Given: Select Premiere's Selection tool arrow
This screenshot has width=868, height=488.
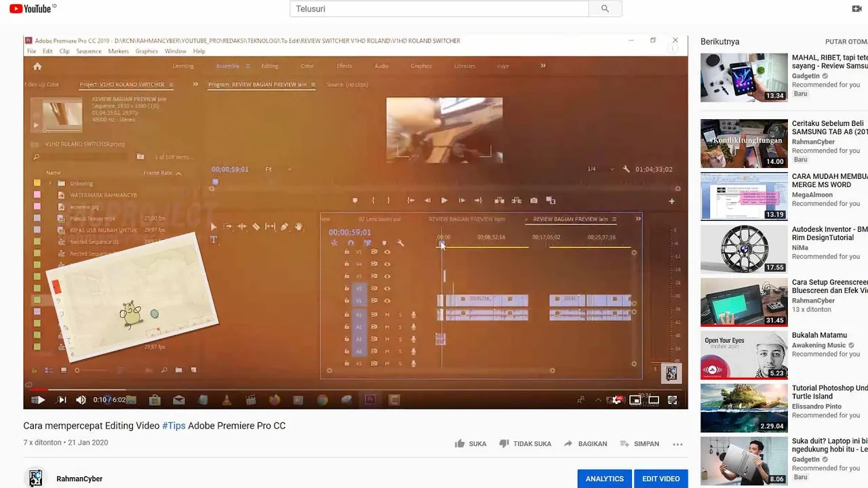Looking at the screenshot, I should tap(213, 226).
